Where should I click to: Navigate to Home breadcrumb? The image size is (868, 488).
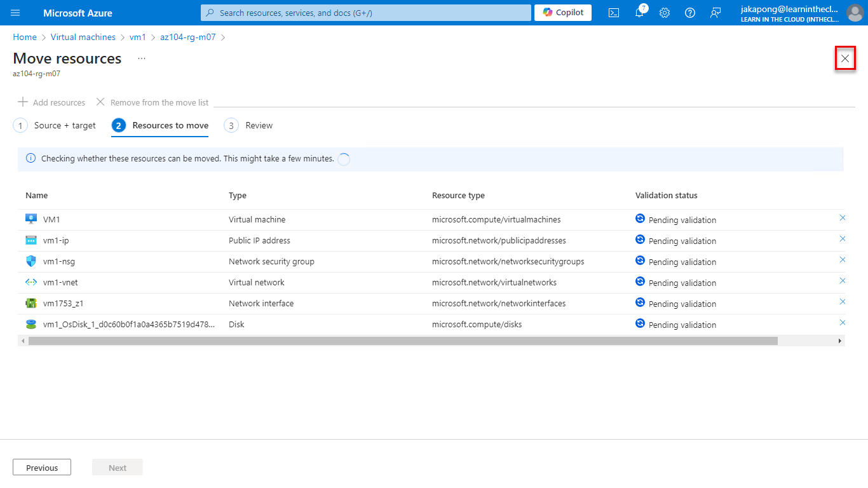[x=25, y=37]
